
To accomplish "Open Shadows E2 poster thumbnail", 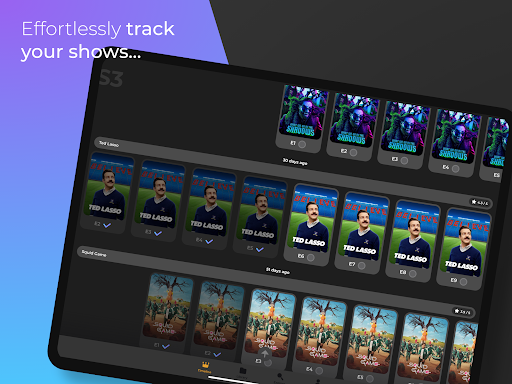I will tap(354, 120).
